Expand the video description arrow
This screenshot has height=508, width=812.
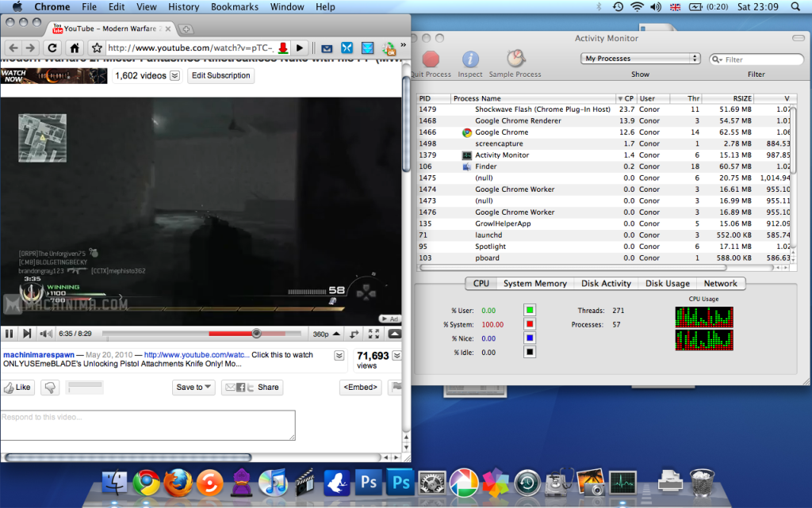(339, 355)
